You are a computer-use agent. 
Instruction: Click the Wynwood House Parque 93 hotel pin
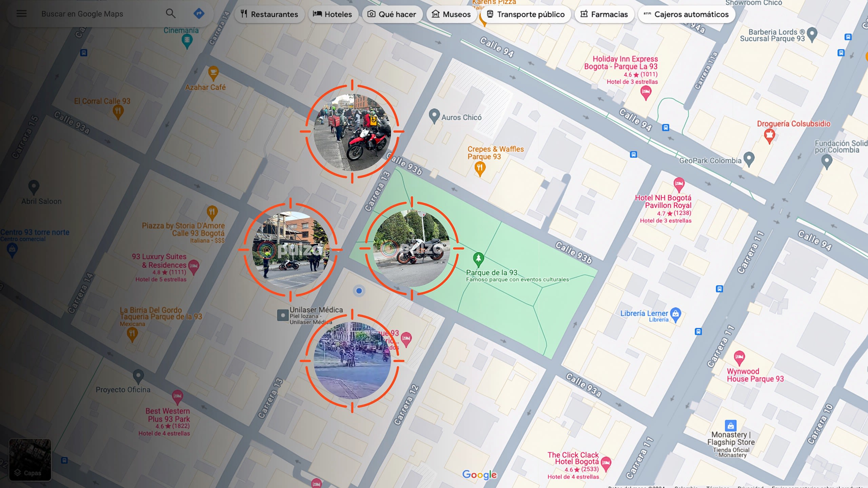click(x=739, y=358)
